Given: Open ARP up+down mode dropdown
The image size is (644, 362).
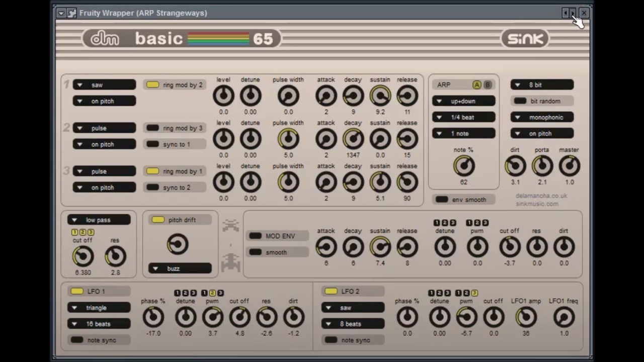Looking at the screenshot, I should click(464, 101).
